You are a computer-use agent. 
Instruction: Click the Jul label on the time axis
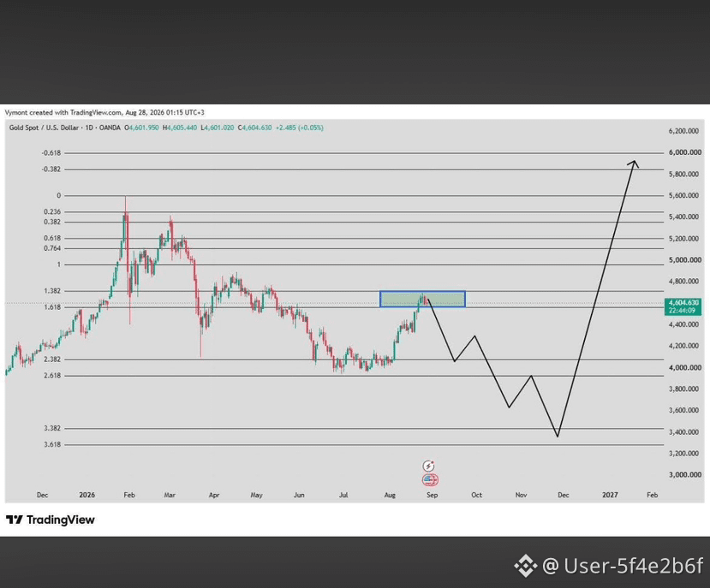[x=343, y=496]
